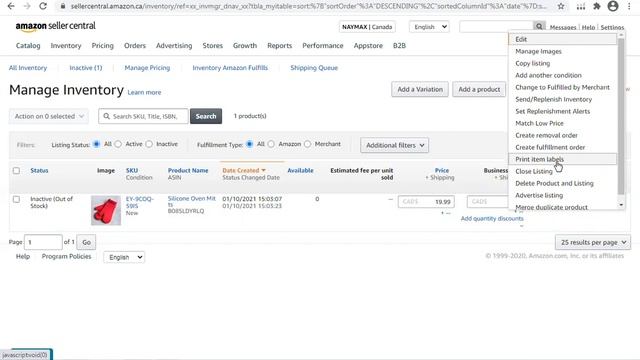Click the apps grid icon in browser toolbar
The height and width of the screenshot is (360, 640).
point(581,6)
